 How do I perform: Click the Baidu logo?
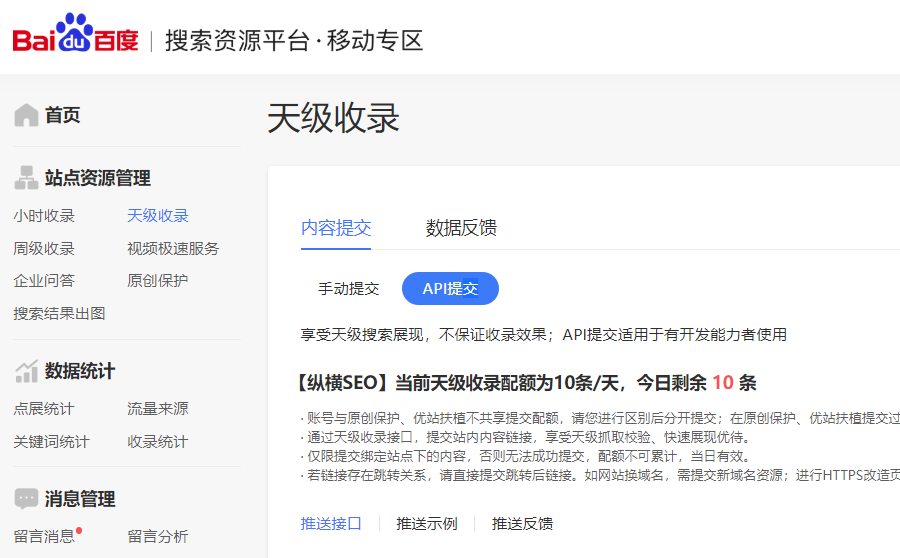pos(75,37)
